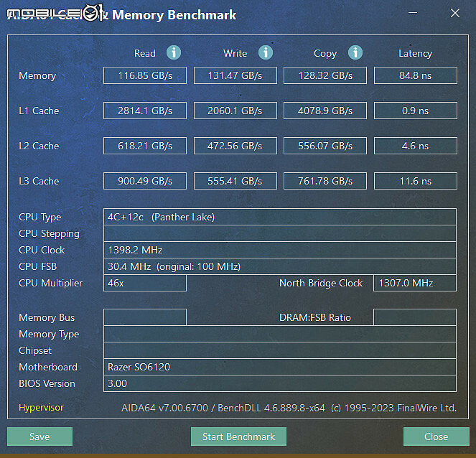Click the empty Memory Type field

(x=280, y=334)
